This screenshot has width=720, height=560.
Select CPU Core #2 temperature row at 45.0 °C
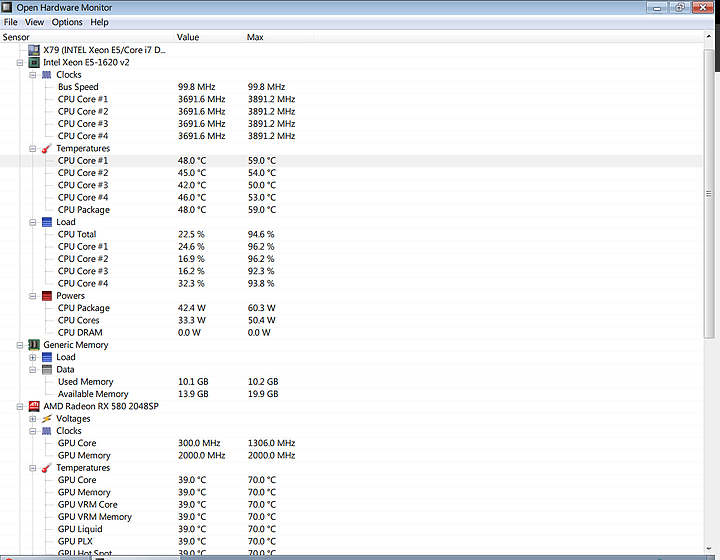pyautogui.click(x=351, y=173)
